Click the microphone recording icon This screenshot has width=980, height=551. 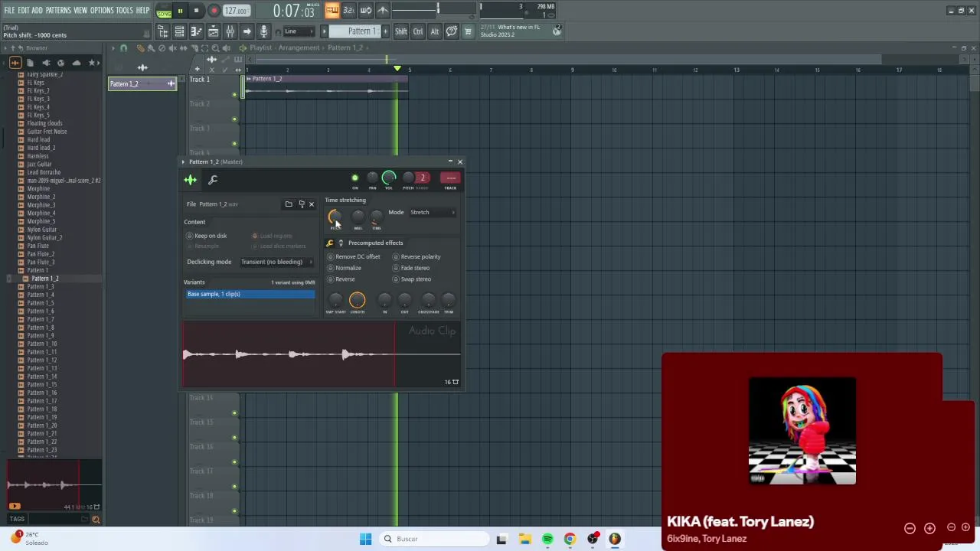point(263,31)
